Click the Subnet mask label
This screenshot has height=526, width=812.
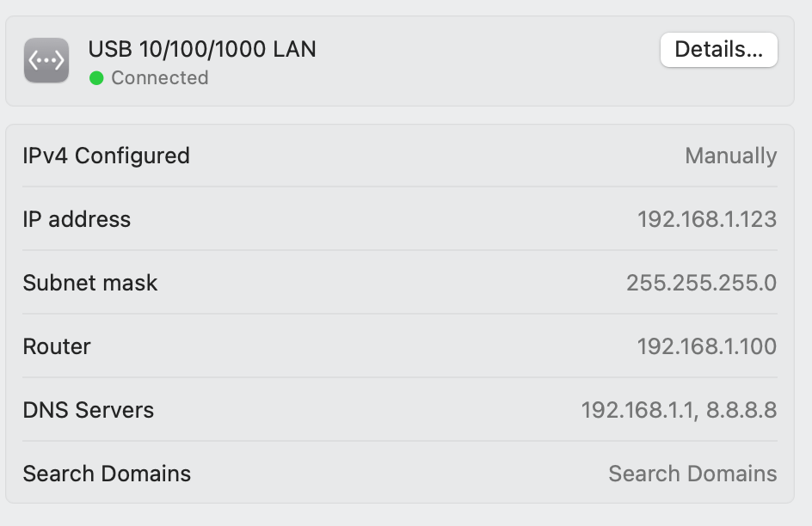[x=90, y=283]
